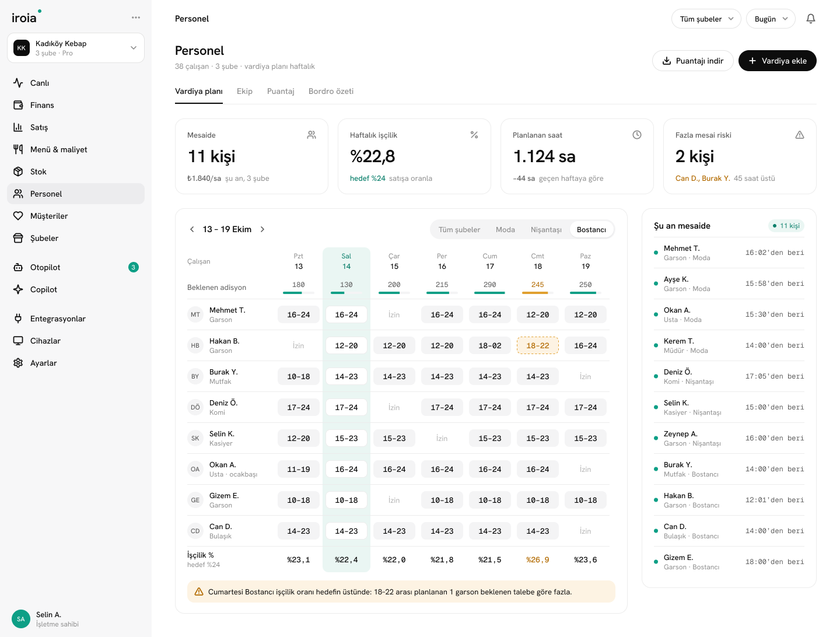Navigate to Stok inventory

tap(76, 171)
